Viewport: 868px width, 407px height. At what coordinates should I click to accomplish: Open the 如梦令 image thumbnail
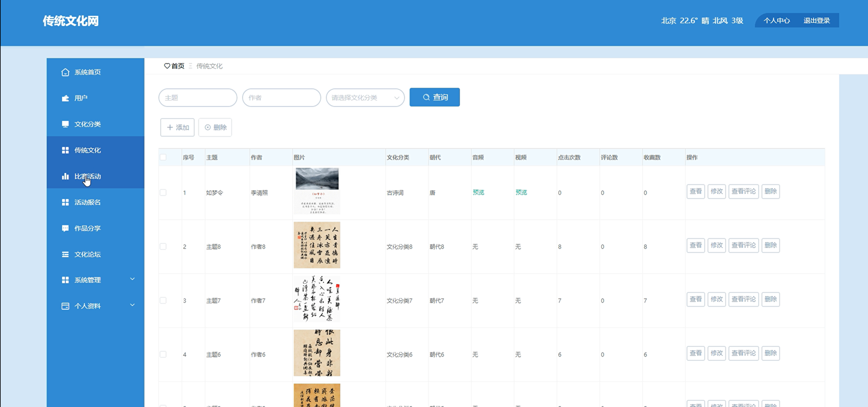pos(317,191)
